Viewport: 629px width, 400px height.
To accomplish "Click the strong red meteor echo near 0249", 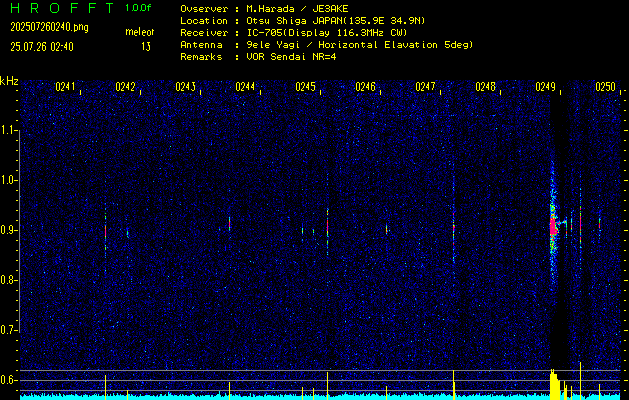I will [x=552, y=226].
